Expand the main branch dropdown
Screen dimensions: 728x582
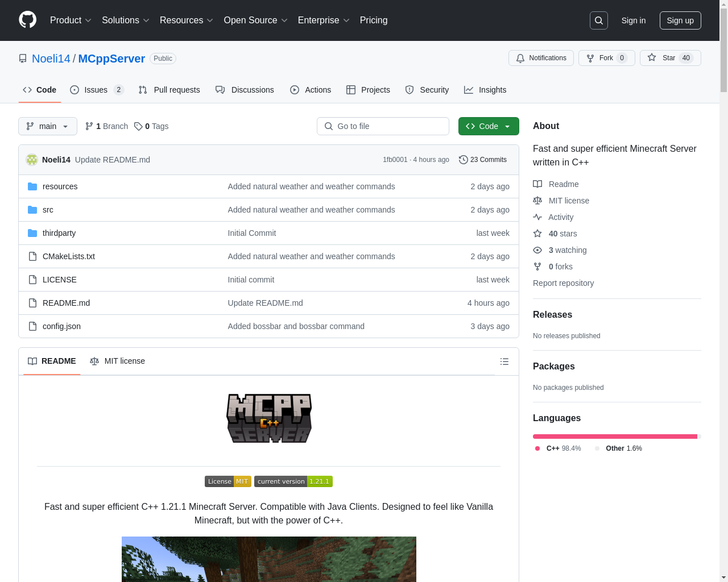[x=48, y=126]
